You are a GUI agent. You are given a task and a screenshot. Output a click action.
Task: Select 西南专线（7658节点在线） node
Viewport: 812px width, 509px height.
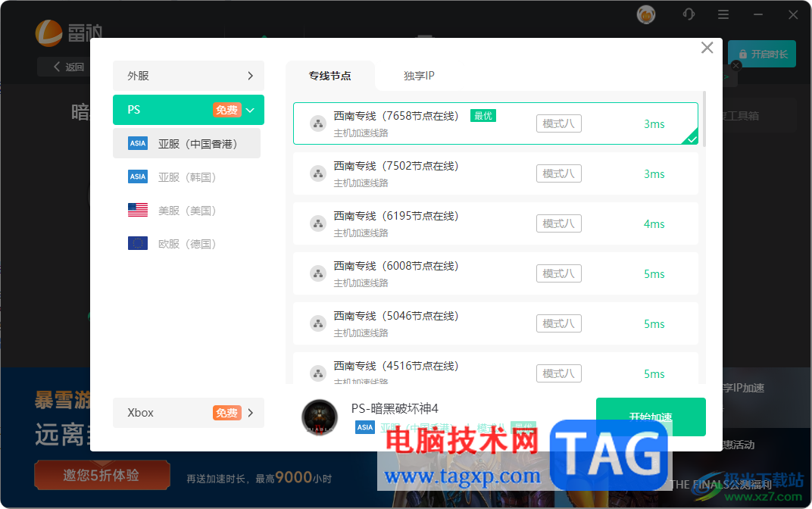tap(495, 123)
